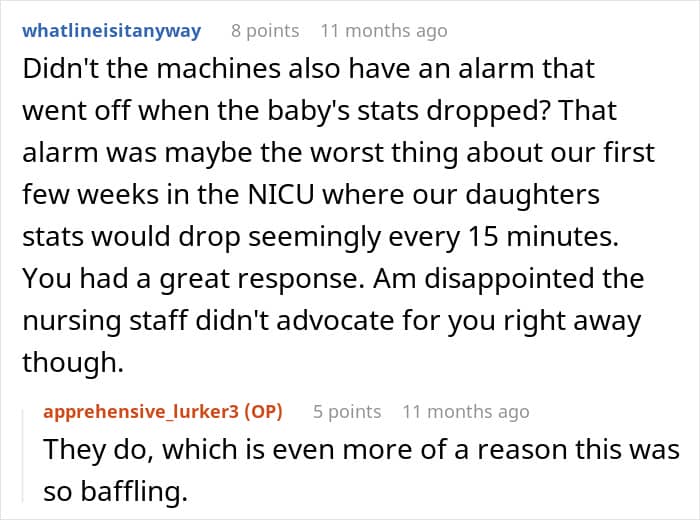Click the line starting "went off when the baby's"
700x520 pixels.
(x=320, y=111)
